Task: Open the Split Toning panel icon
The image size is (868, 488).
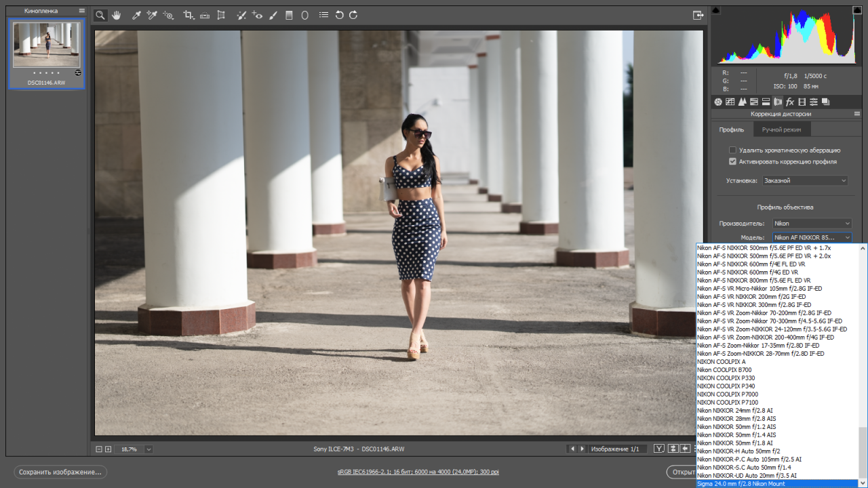Action: coord(766,102)
